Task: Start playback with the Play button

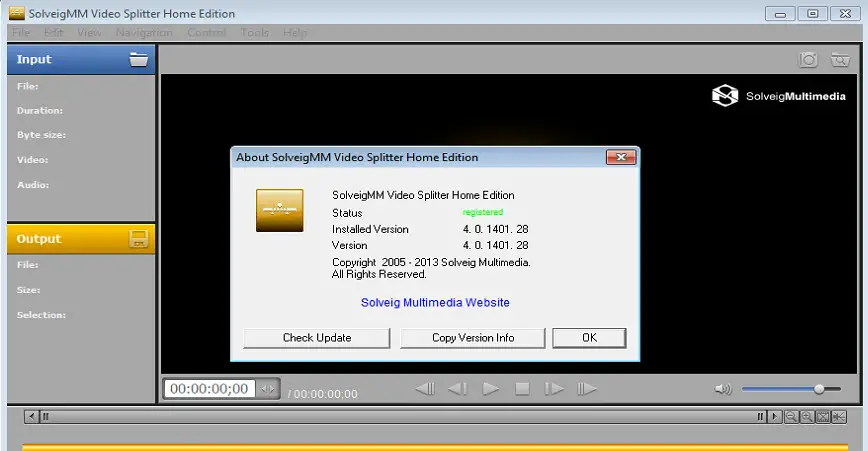Action: pos(490,389)
